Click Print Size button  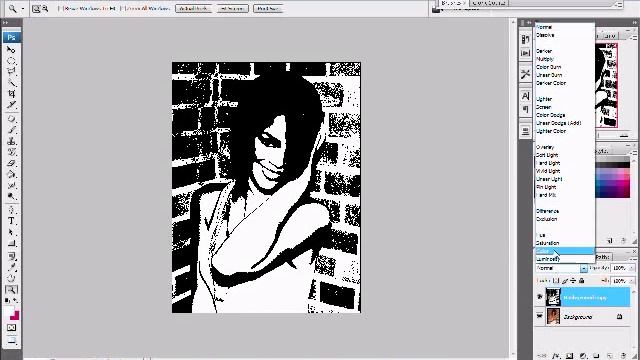[x=268, y=9]
